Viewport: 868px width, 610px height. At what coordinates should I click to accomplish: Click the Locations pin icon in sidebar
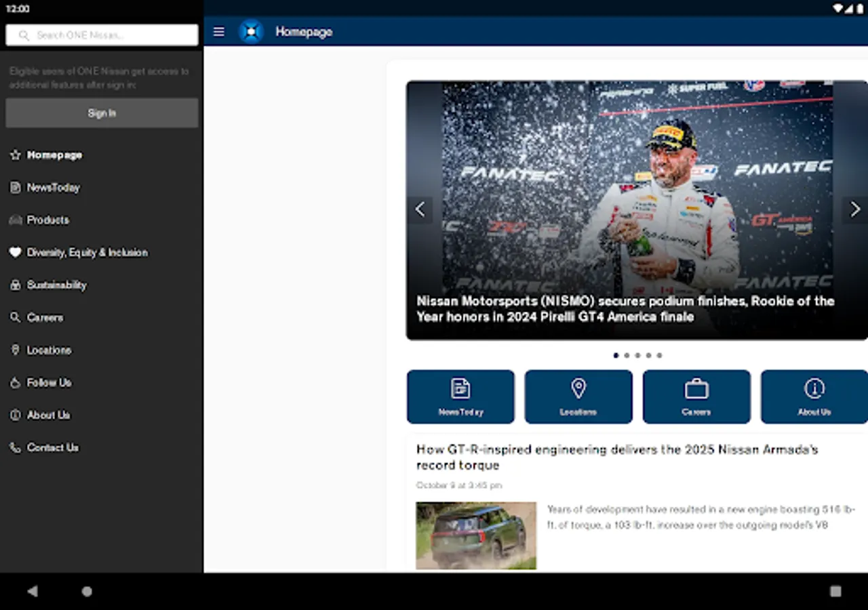[15, 350]
